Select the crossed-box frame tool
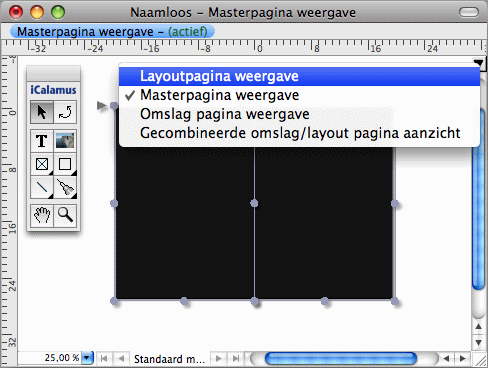 pyautogui.click(x=42, y=164)
